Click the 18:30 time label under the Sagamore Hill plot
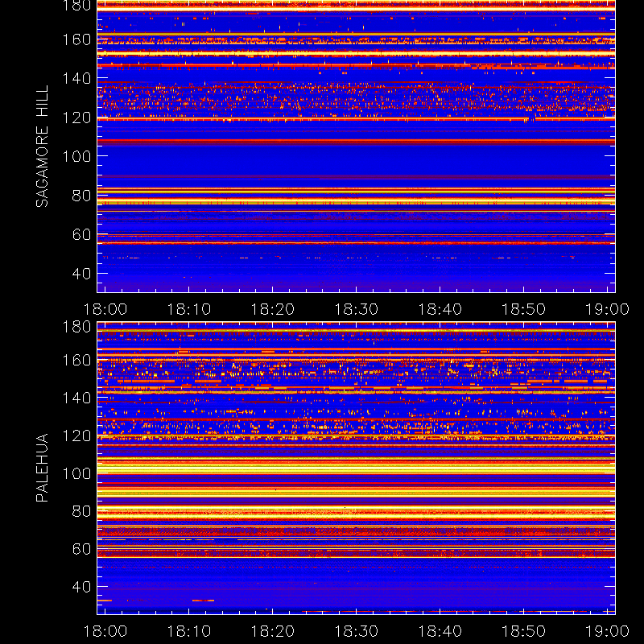644x644 pixels. click(x=356, y=309)
